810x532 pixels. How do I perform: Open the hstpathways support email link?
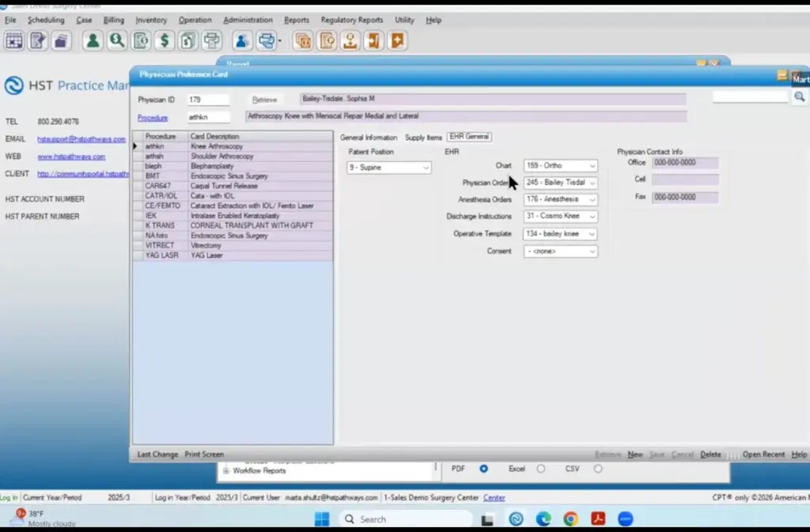(x=81, y=139)
